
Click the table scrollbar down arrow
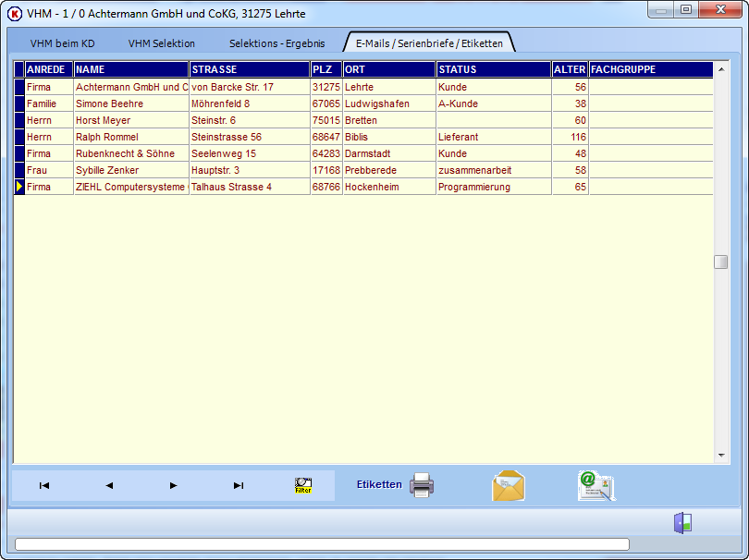721,456
